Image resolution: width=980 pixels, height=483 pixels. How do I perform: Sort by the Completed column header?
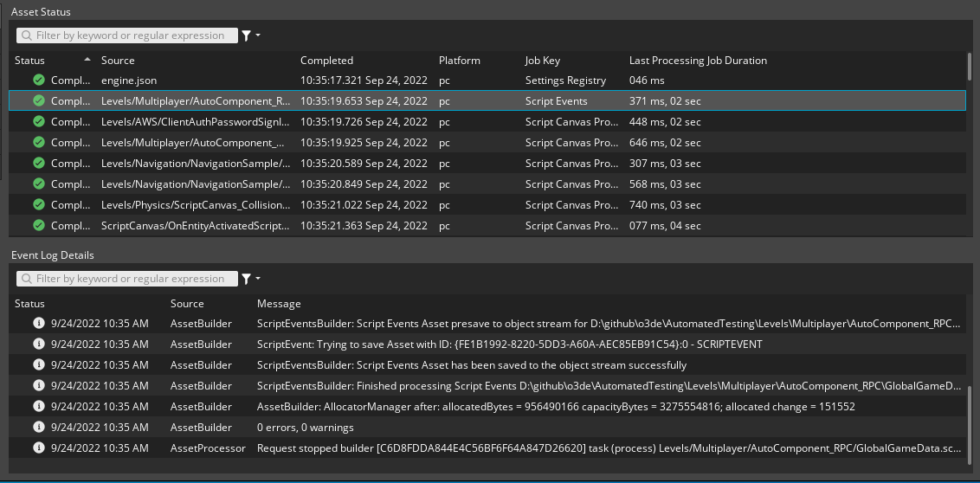pos(326,61)
